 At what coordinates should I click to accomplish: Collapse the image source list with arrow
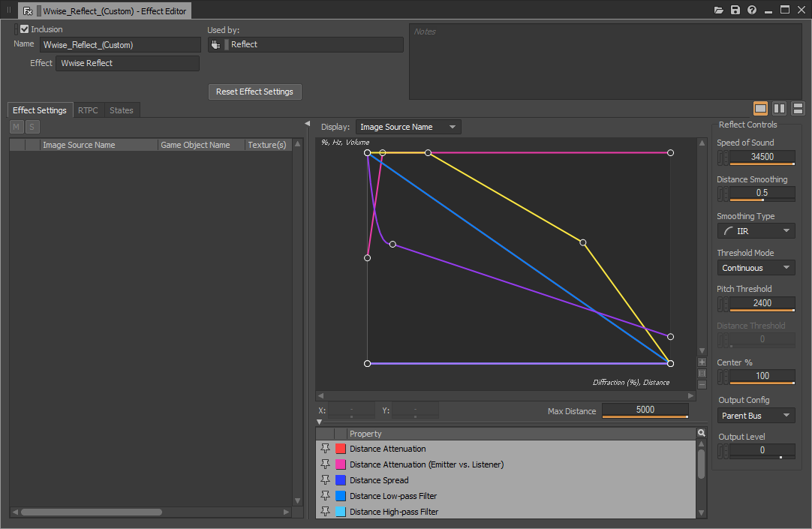pos(307,124)
